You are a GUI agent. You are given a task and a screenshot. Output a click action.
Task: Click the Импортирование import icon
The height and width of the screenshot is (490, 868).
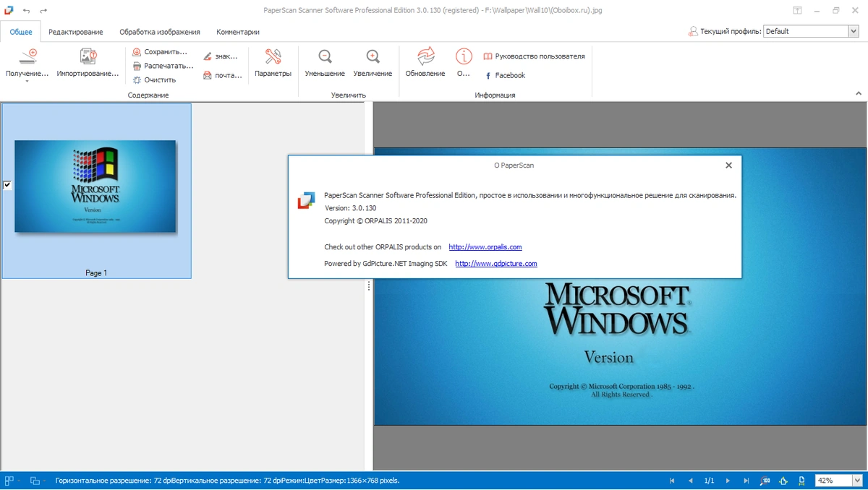pos(88,57)
